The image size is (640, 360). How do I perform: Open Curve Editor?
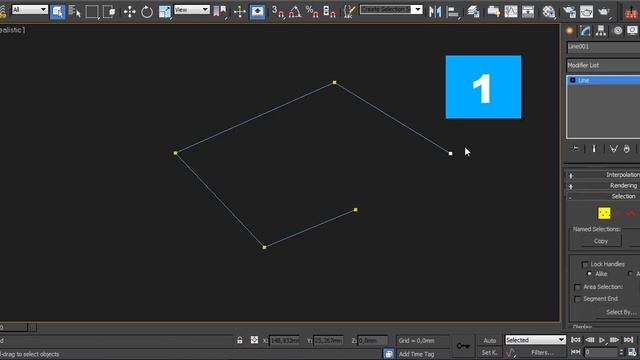pyautogui.click(x=511, y=11)
